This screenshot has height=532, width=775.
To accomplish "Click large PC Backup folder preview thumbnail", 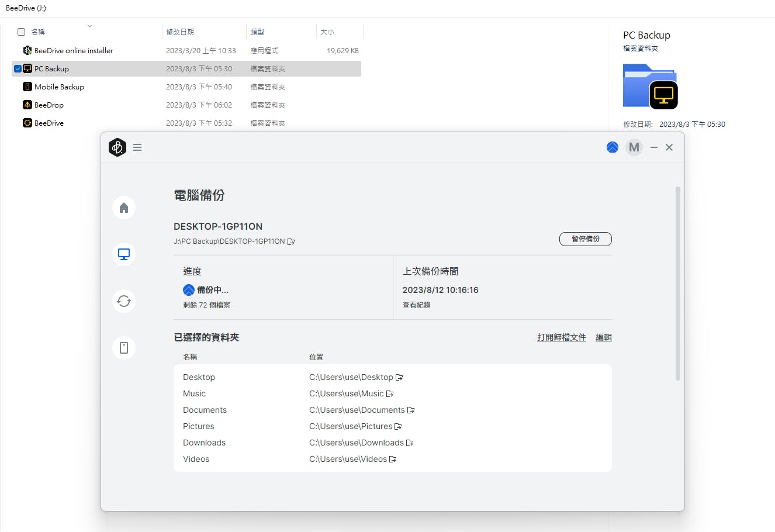I will coord(650,87).
